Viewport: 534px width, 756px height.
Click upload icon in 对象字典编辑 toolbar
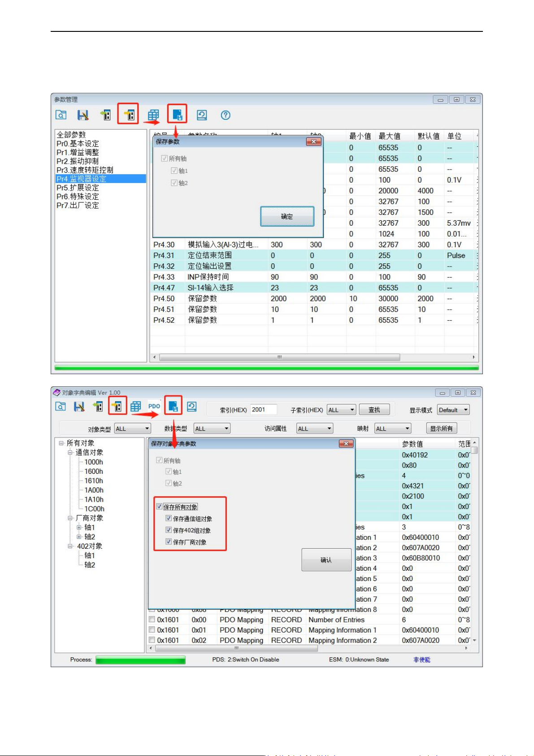point(98,406)
